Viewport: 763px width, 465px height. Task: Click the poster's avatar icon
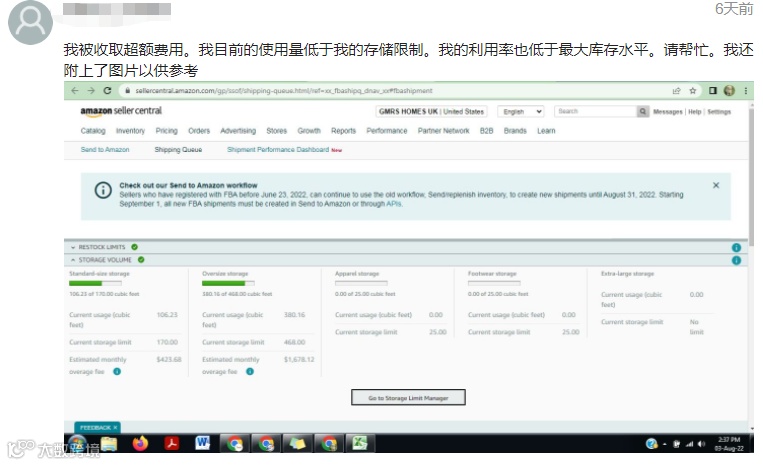pos(30,23)
